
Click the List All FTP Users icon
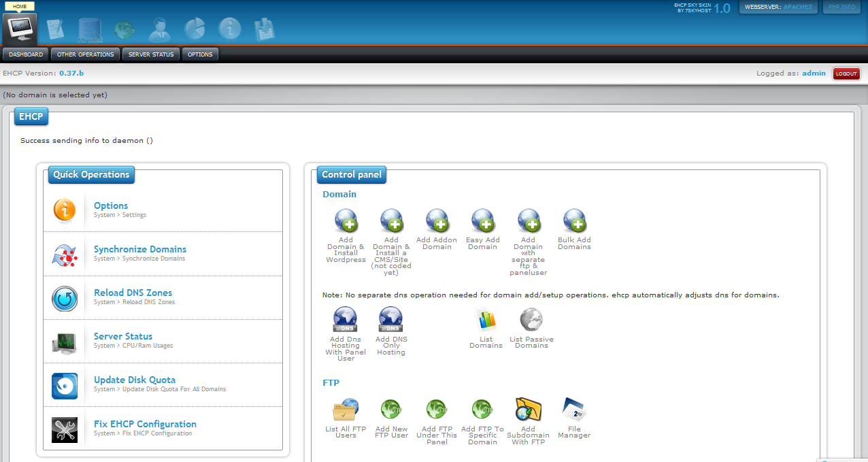click(346, 410)
